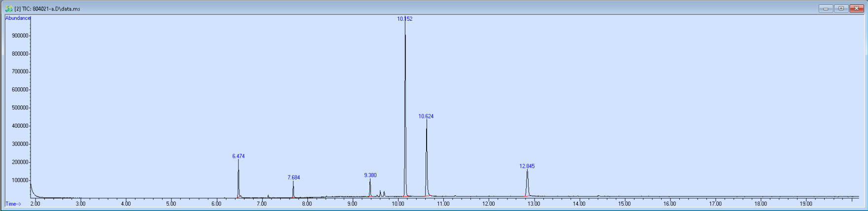
Task: Click the 14.00 time axis label
Action: pos(579,204)
